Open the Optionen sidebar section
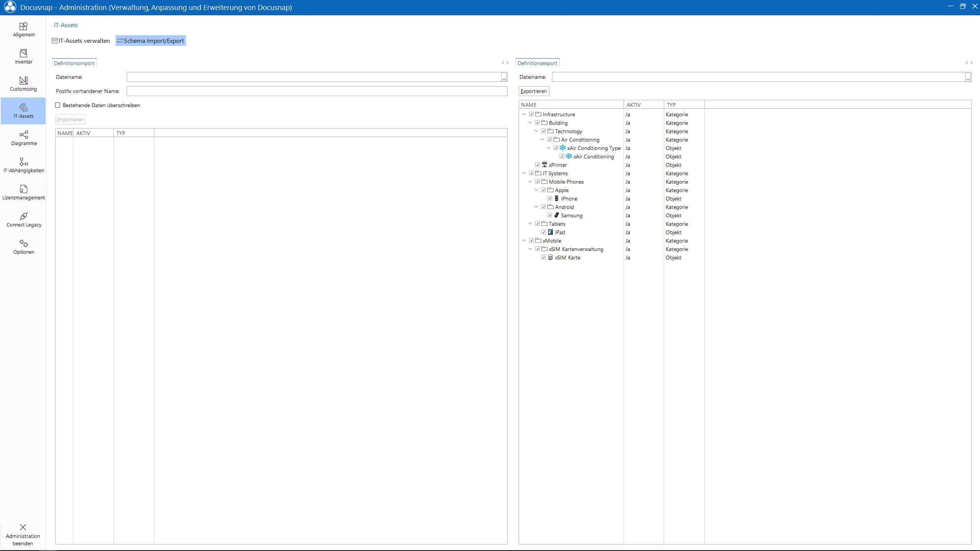Image resolution: width=980 pixels, height=551 pixels. (23, 247)
